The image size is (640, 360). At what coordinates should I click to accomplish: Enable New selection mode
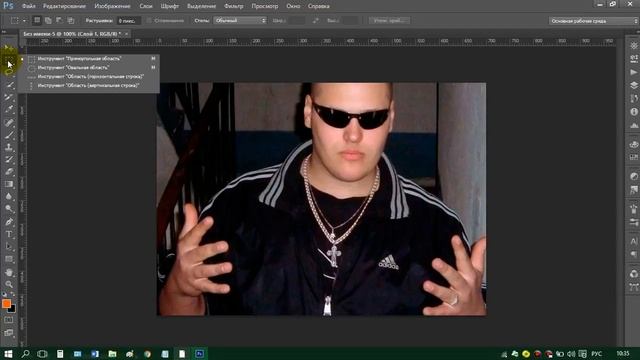[x=37, y=20]
